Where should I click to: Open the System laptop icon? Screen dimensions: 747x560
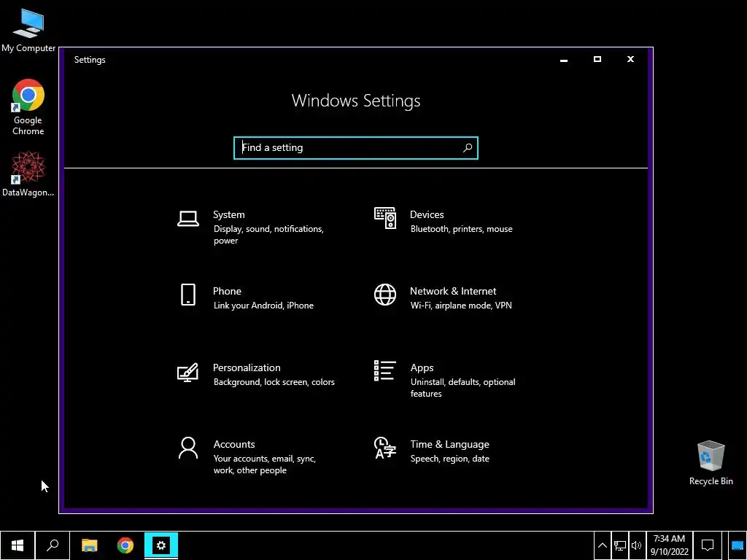188,219
